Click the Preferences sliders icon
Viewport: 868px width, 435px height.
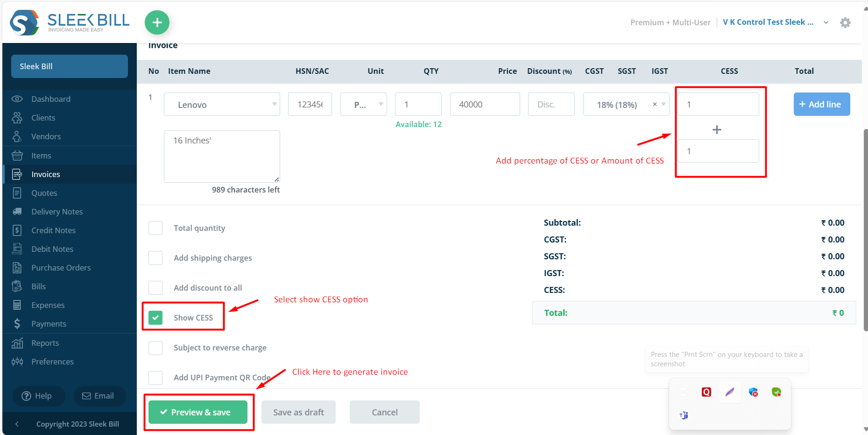click(x=17, y=362)
